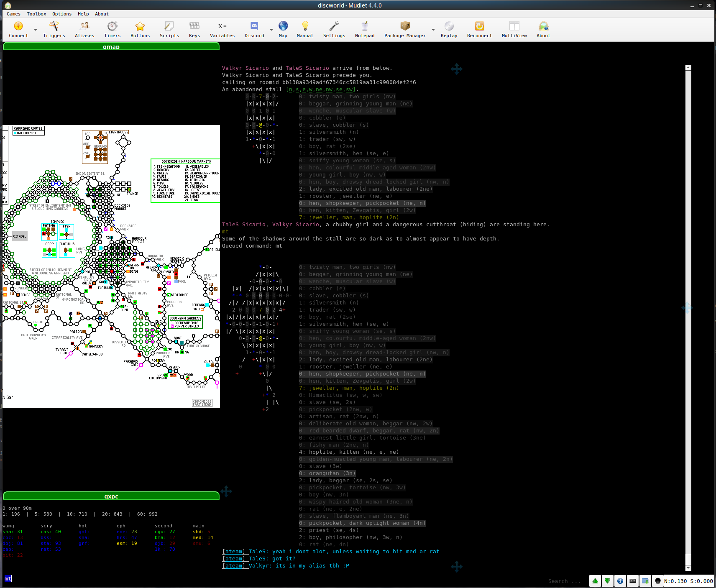Show the Map window

coord(283,30)
